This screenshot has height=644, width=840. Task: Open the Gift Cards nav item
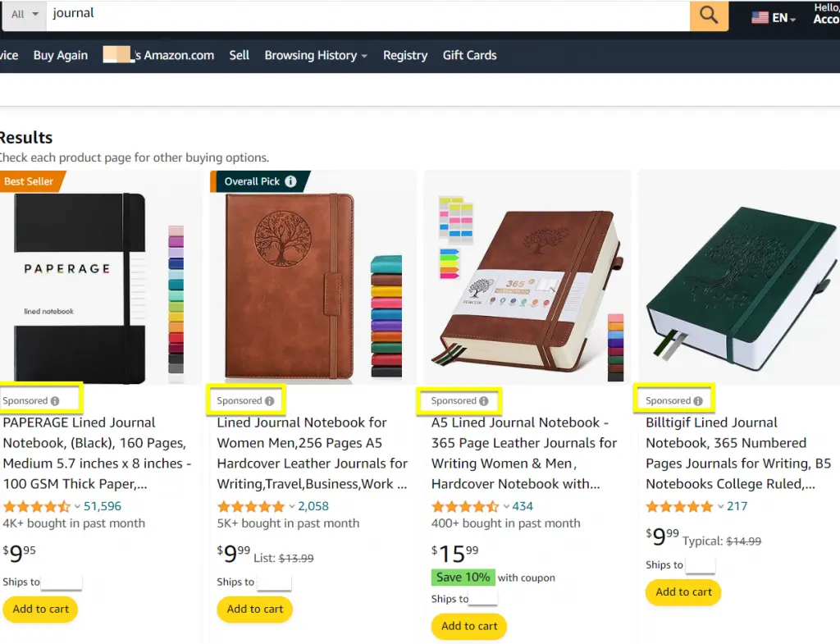click(x=469, y=55)
